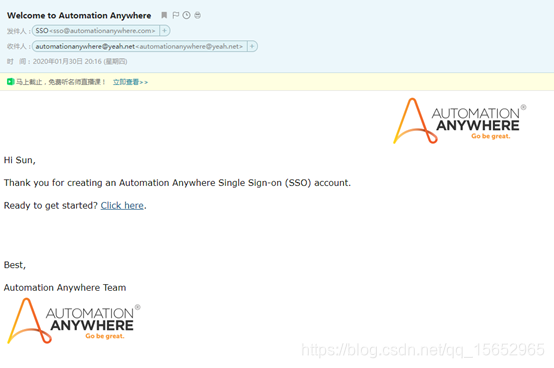Image resolution: width=554 pixels, height=368 pixels.
Task: Print the email using the printer icon
Action: [198, 15]
